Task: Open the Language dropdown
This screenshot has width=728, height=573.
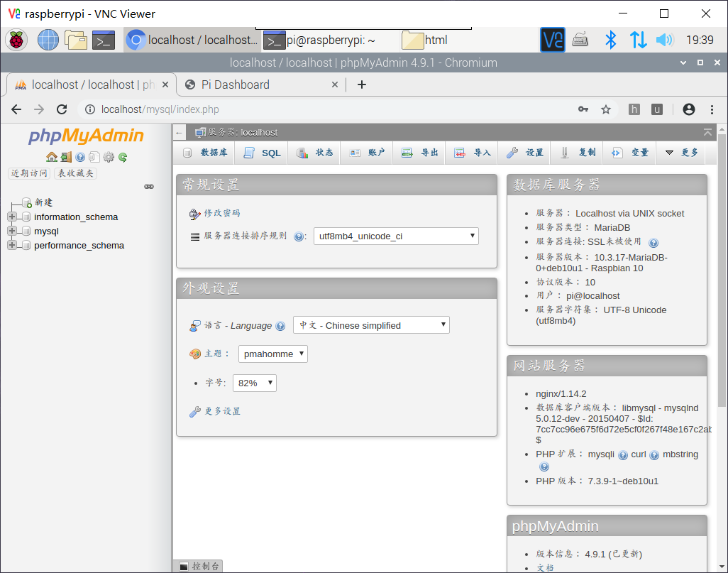Action: pos(371,324)
